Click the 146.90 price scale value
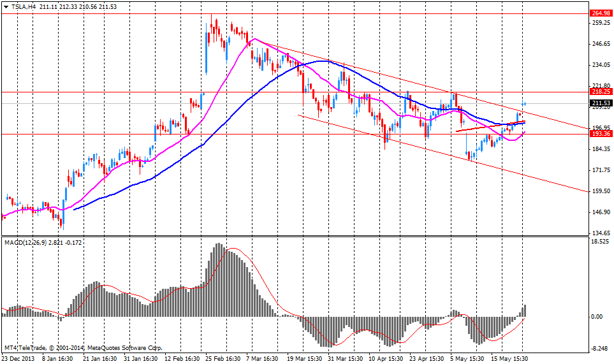614x364 pixels. (x=601, y=212)
